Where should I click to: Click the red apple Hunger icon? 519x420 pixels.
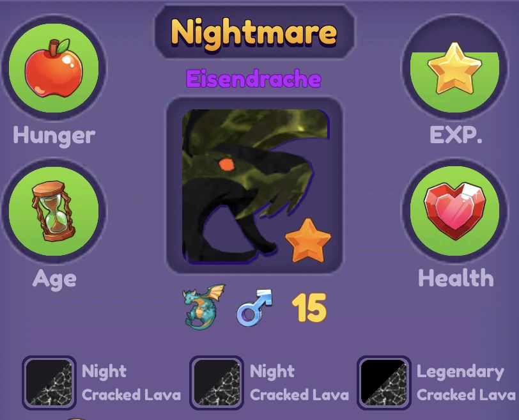[x=54, y=68]
